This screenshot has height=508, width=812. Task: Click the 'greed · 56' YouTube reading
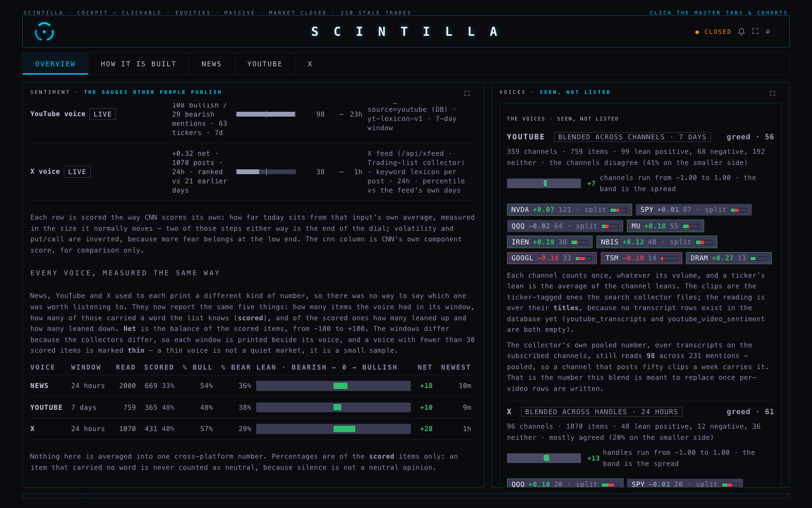pyautogui.click(x=750, y=137)
